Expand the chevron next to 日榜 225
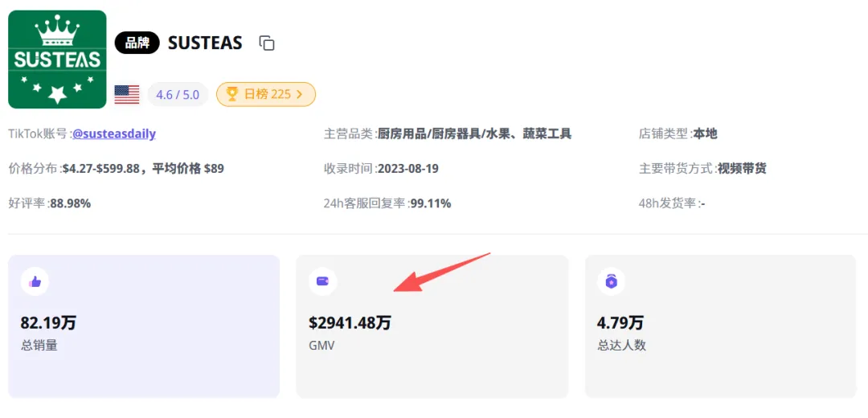The image size is (868, 418). tap(300, 95)
